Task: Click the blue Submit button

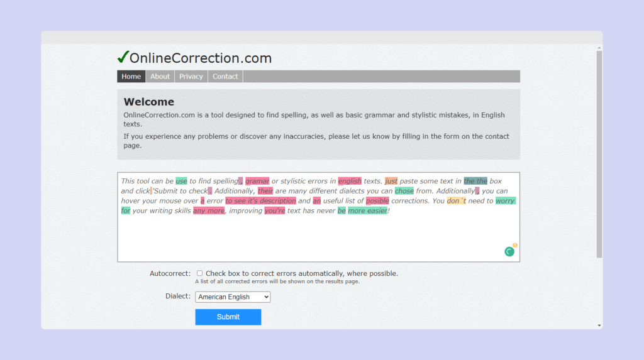Action: (228, 317)
